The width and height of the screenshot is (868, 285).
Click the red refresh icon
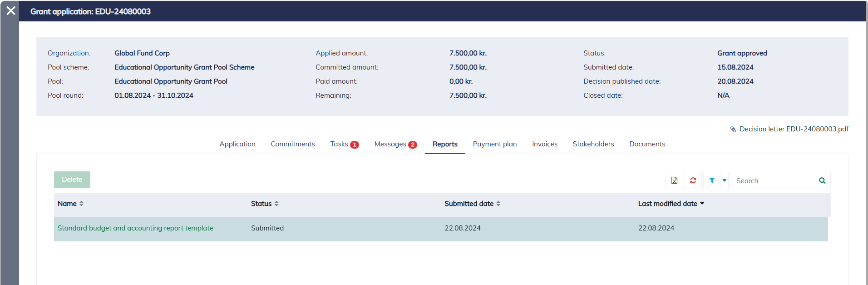coord(693,180)
